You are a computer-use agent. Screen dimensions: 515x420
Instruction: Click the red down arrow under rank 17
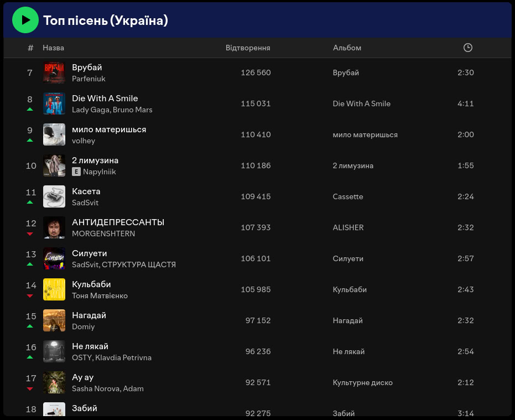click(x=30, y=389)
